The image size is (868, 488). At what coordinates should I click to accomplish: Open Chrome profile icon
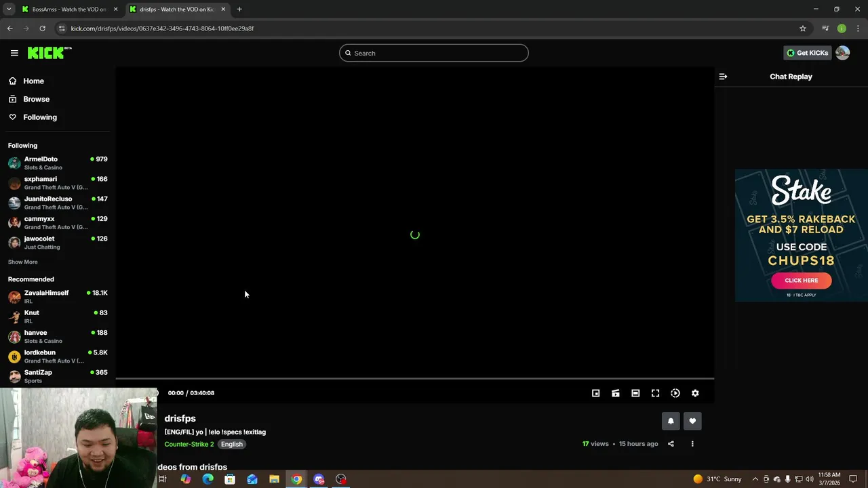(x=842, y=28)
